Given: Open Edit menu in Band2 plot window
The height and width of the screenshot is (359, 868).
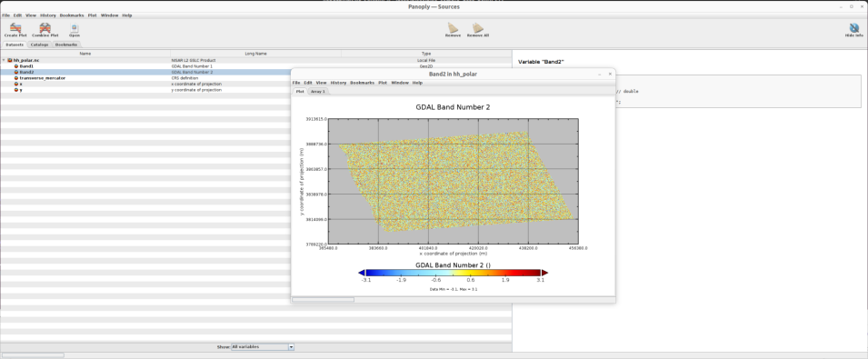Looking at the screenshot, I should [x=308, y=83].
